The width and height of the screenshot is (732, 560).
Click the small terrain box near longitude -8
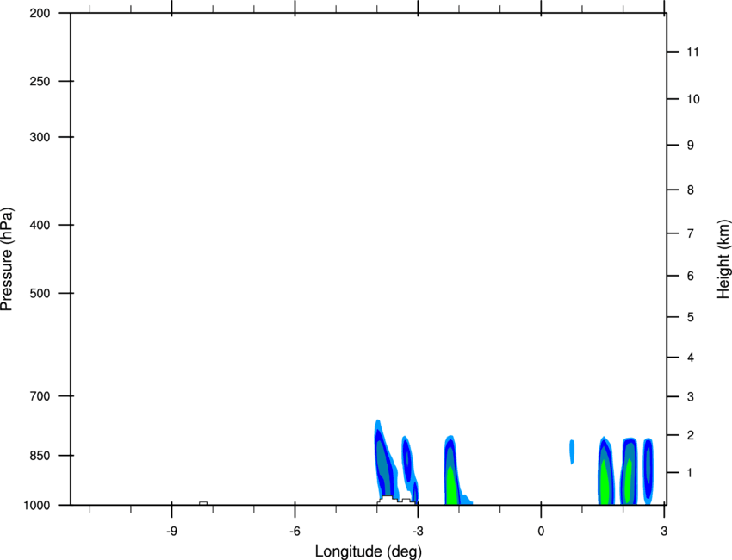tap(203, 503)
